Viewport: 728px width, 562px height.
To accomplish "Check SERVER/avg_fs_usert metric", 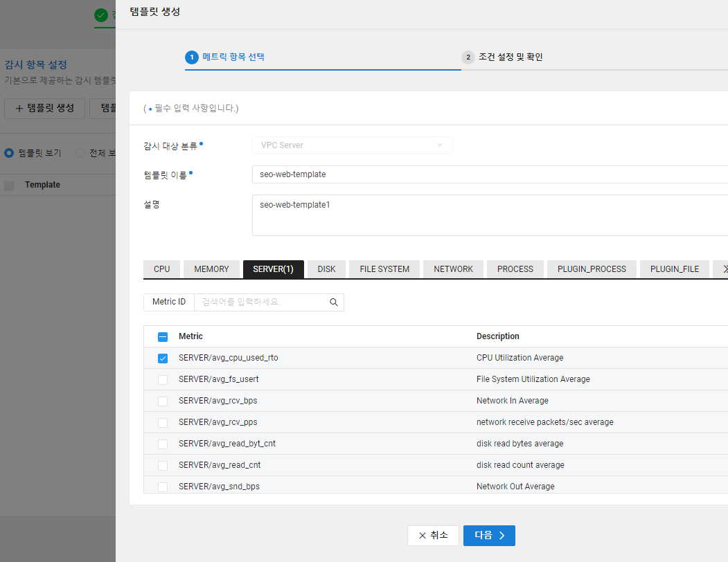I will 163,379.
